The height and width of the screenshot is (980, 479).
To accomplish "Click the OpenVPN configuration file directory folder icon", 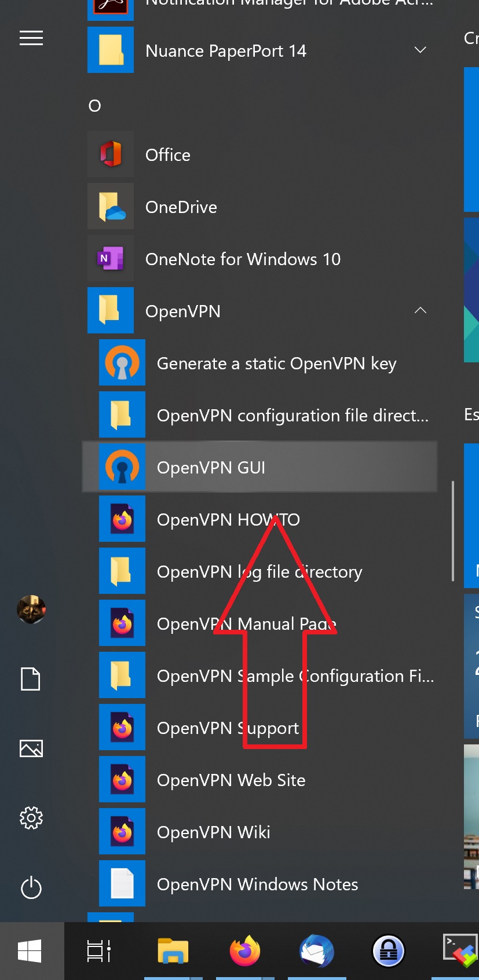I will pos(122,414).
